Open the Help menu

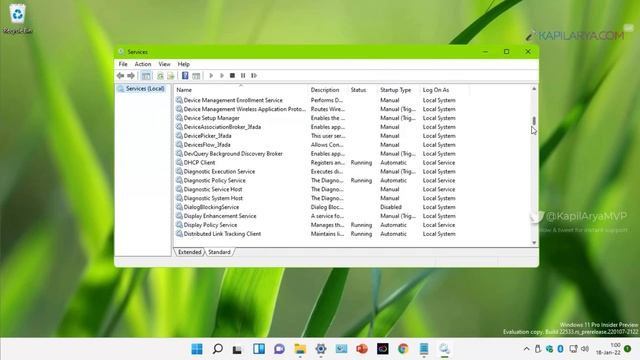(x=184, y=64)
